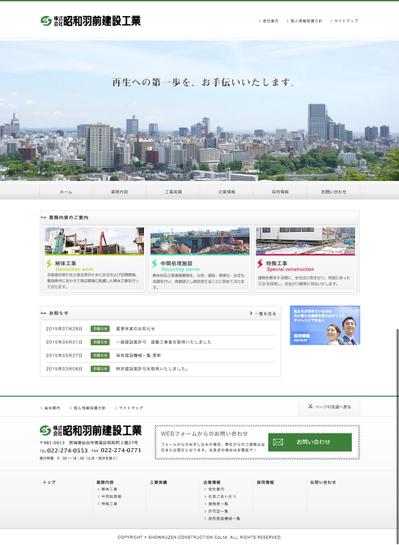Click 社長ごあいさつ in the footer sitemap
399x545 pixels.
coord(222,496)
